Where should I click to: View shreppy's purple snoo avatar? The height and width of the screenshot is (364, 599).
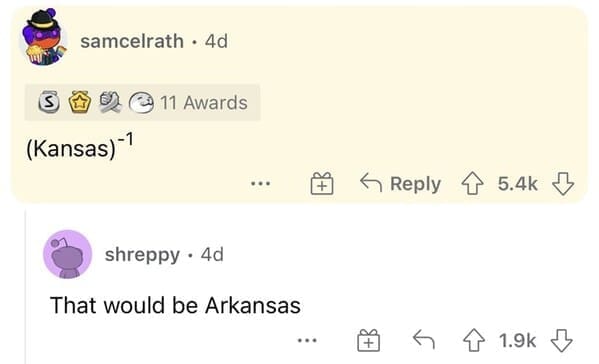[x=67, y=254]
